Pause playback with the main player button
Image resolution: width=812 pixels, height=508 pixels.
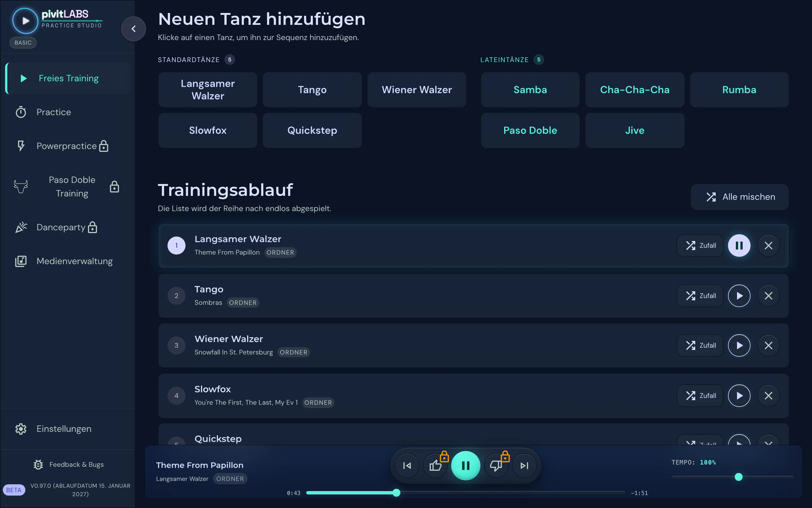pyautogui.click(x=465, y=466)
